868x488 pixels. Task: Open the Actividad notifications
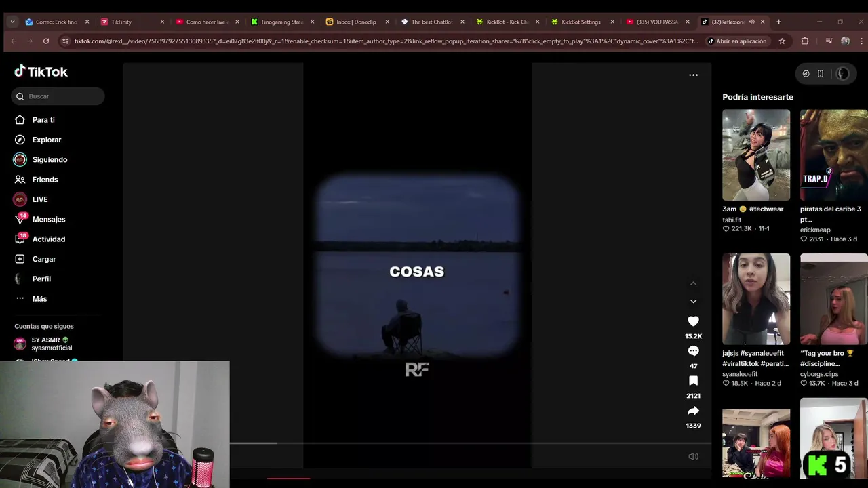click(49, 239)
